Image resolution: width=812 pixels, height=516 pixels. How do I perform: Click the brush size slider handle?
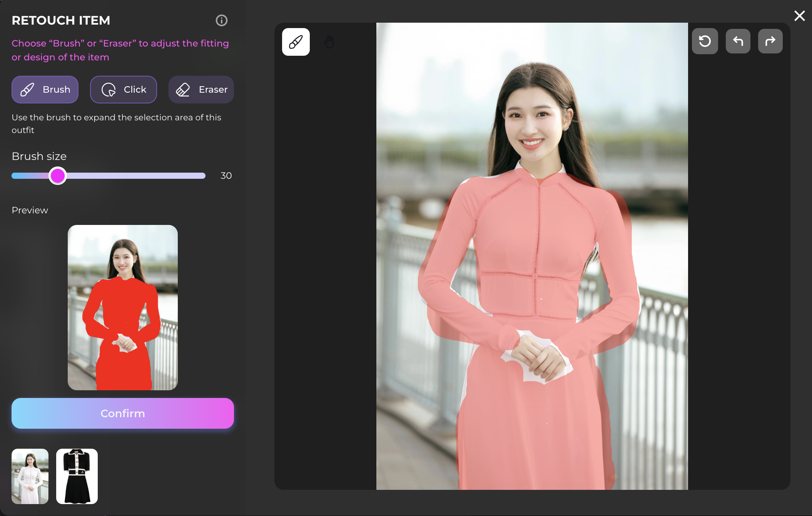[x=58, y=176]
